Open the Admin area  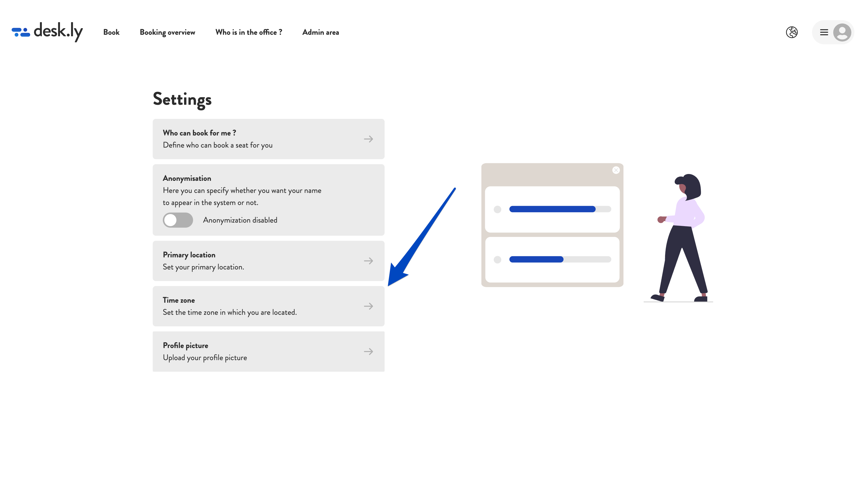(x=320, y=32)
